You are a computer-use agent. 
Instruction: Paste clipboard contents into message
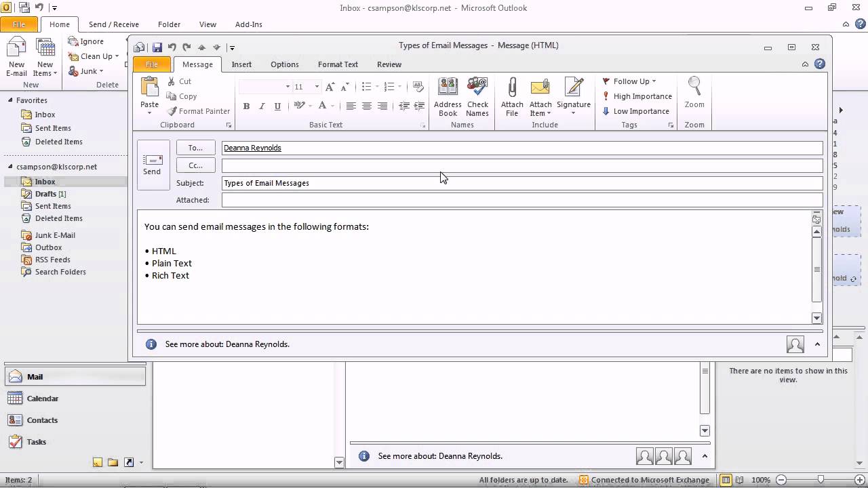[149, 94]
